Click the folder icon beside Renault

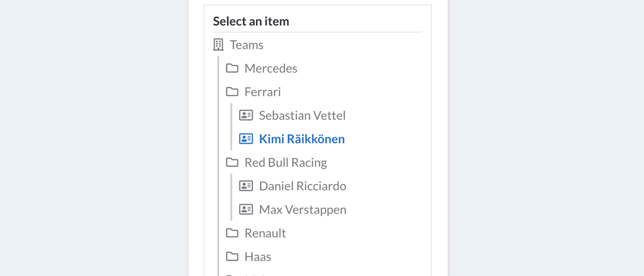pyautogui.click(x=232, y=233)
